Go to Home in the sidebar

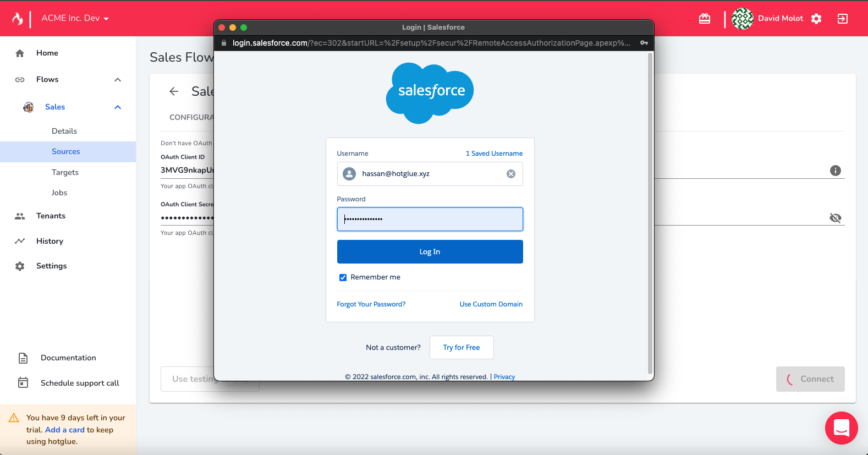point(47,53)
